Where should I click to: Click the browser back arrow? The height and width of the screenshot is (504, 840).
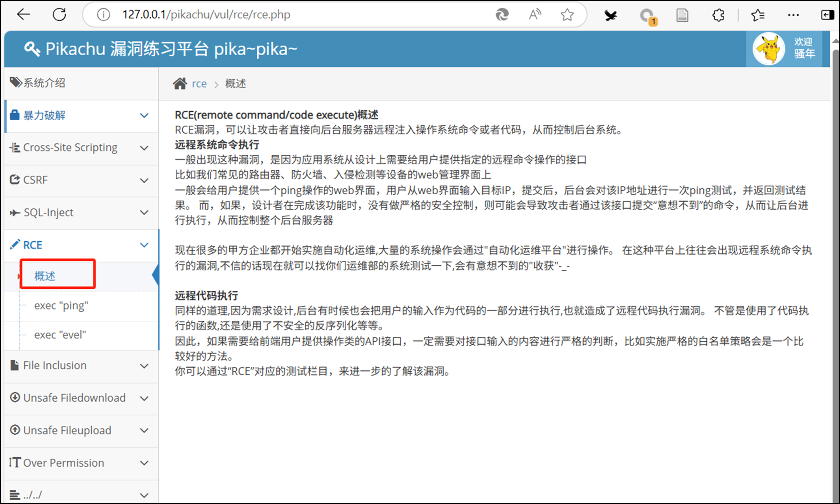[x=24, y=15]
